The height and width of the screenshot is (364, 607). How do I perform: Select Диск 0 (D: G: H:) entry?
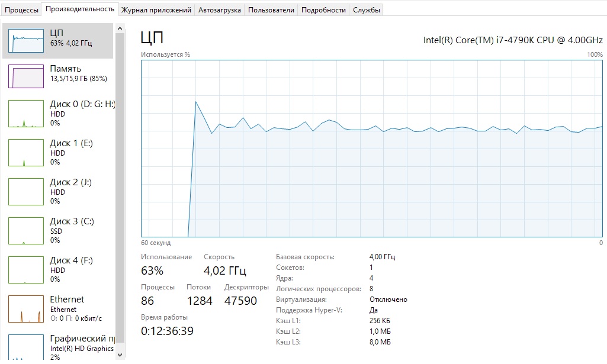[57, 113]
